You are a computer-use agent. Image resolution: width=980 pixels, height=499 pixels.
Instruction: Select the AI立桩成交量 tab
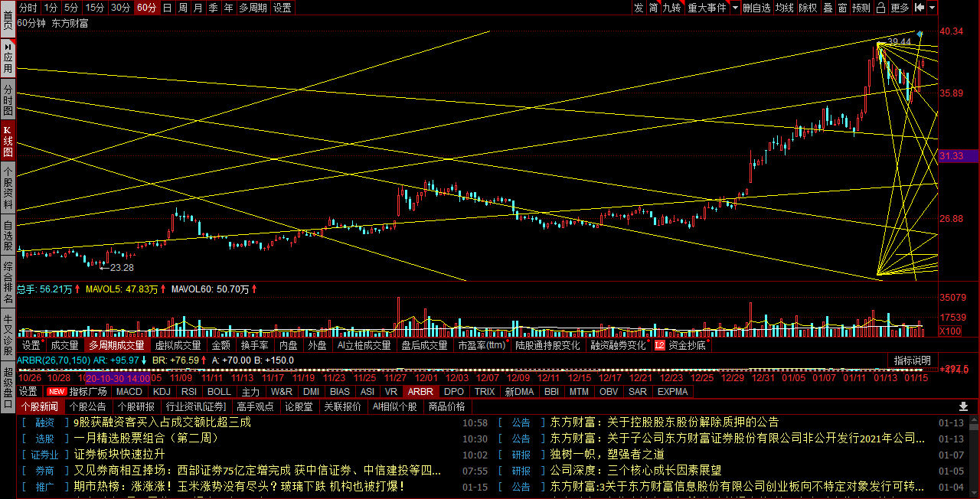[364, 345]
